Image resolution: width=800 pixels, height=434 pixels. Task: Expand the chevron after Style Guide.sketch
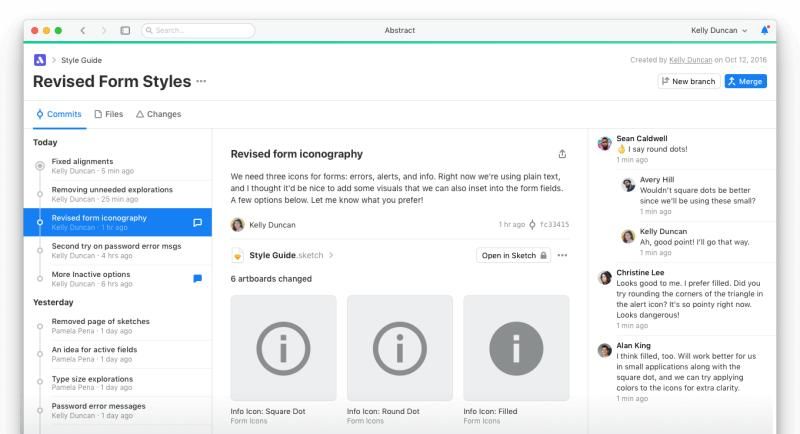pos(331,255)
